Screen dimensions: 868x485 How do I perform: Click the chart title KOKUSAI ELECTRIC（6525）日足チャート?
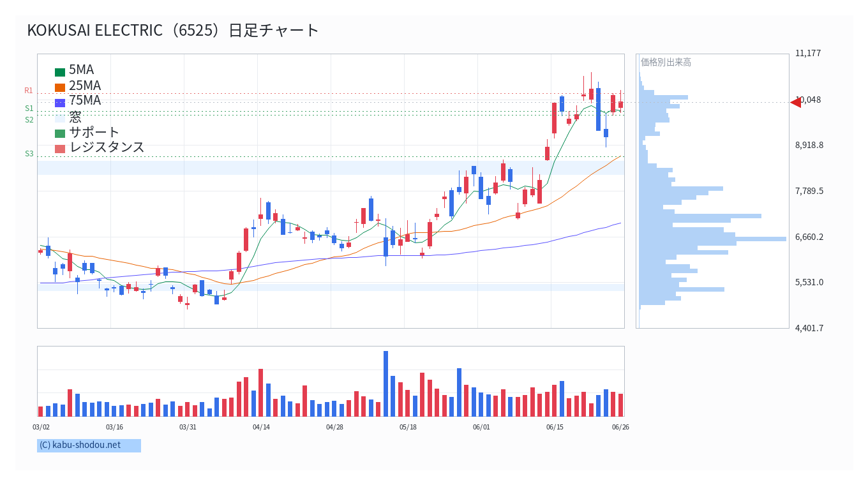tap(173, 30)
